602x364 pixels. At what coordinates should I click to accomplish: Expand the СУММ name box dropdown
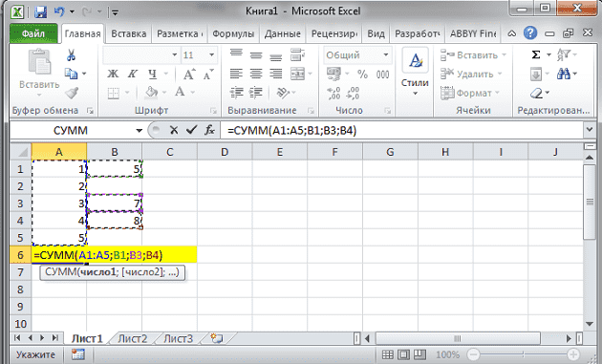click(139, 131)
